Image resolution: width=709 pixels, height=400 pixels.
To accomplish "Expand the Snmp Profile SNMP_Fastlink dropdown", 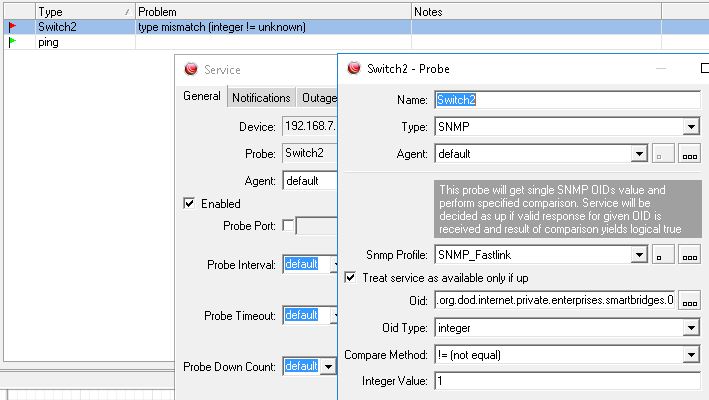I will tap(639, 255).
